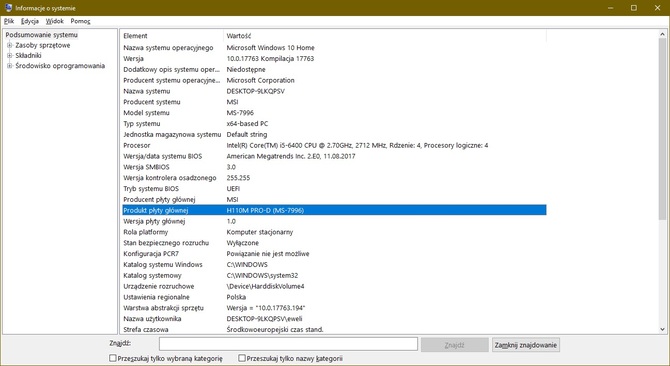This screenshot has height=366, width=670.
Task: Click the American Megatrends BIOS value
Action: click(291, 156)
